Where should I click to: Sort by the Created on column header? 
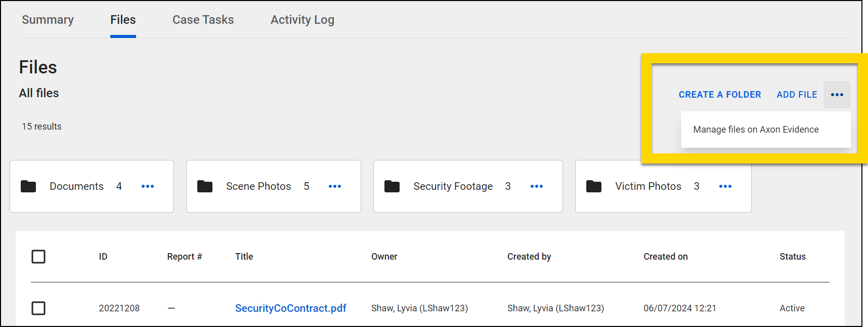[x=666, y=257]
